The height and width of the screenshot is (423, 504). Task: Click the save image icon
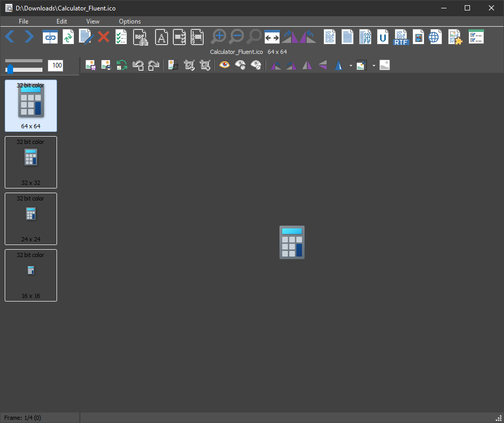90,65
